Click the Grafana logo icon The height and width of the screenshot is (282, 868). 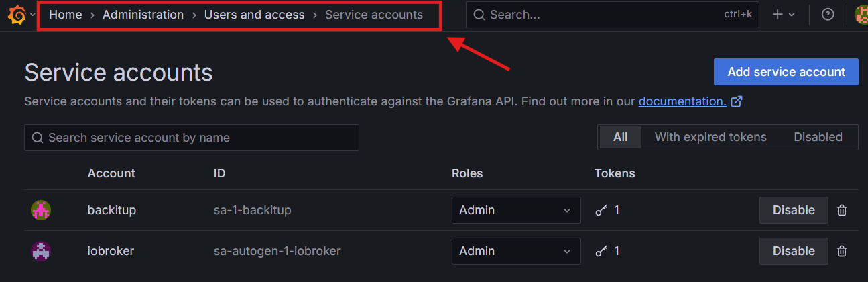16,15
